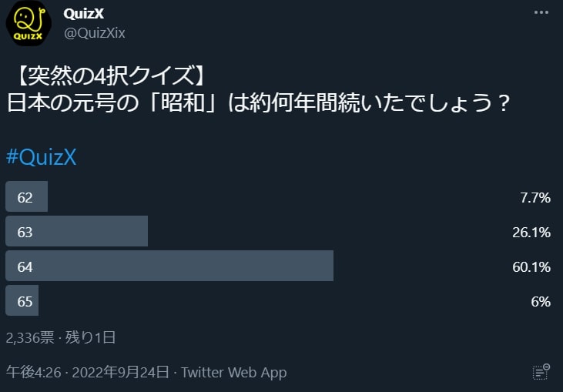563x392 pixels.
Task: Click the 2,336票 vote count
Action: (x=30, y=337)
